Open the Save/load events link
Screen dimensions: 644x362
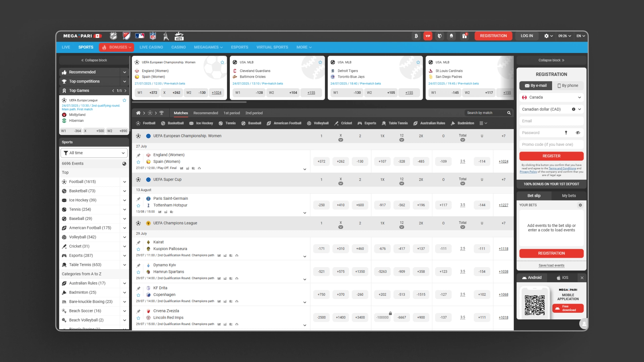(551, 265)
